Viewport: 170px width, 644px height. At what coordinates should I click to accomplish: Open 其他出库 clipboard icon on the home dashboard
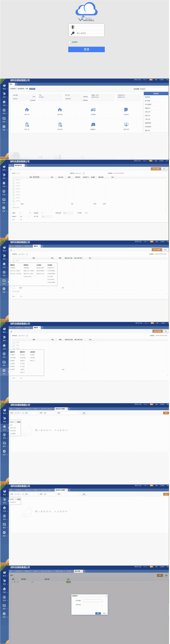60,124
